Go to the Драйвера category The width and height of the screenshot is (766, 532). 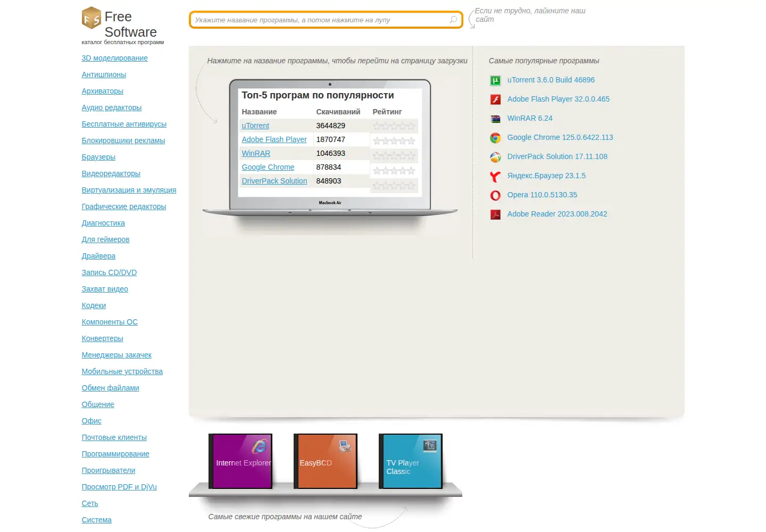point(98,256)
